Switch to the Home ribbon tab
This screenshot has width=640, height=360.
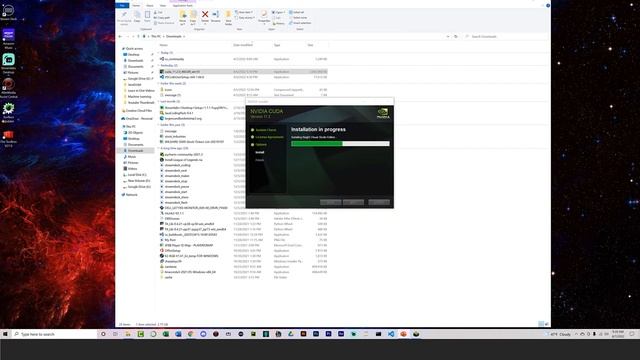[x=136, y=5]
